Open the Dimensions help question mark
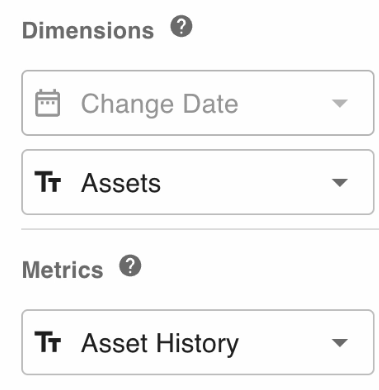 click(x=181, y=26)
